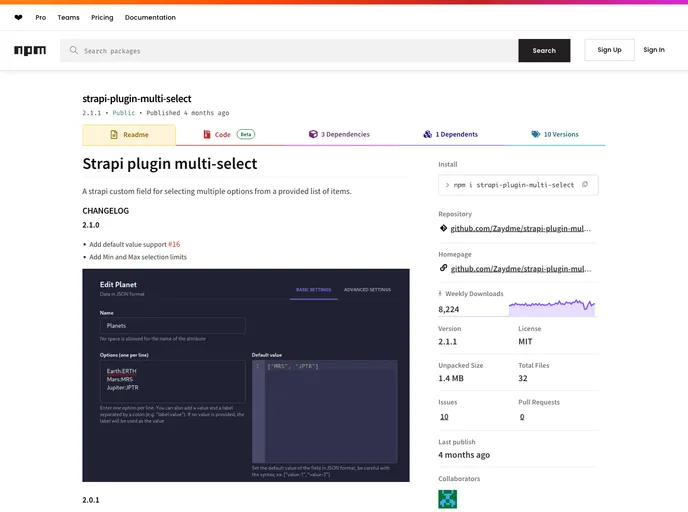Open the Teams menu item

[68, 18]
